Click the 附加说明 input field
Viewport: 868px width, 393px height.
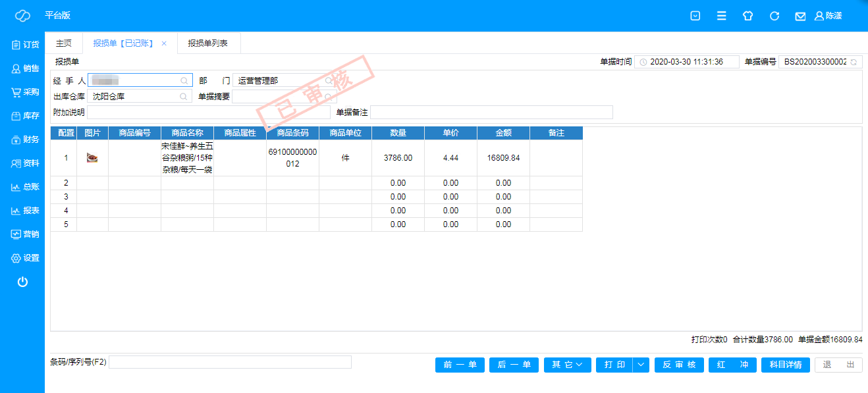point(208,112)
